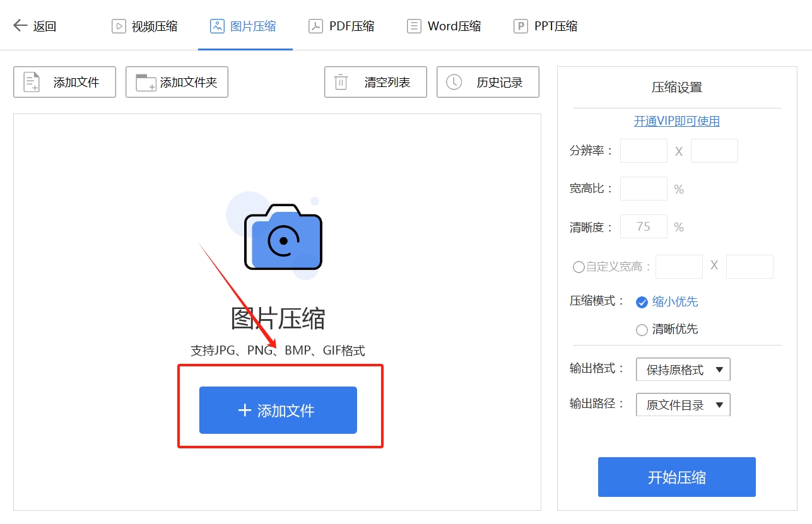This screenshot has width=812, height=524.
Task: Click the text 支持JPG、PNG、BMP、GIF格式
Action: pos(278,351)
